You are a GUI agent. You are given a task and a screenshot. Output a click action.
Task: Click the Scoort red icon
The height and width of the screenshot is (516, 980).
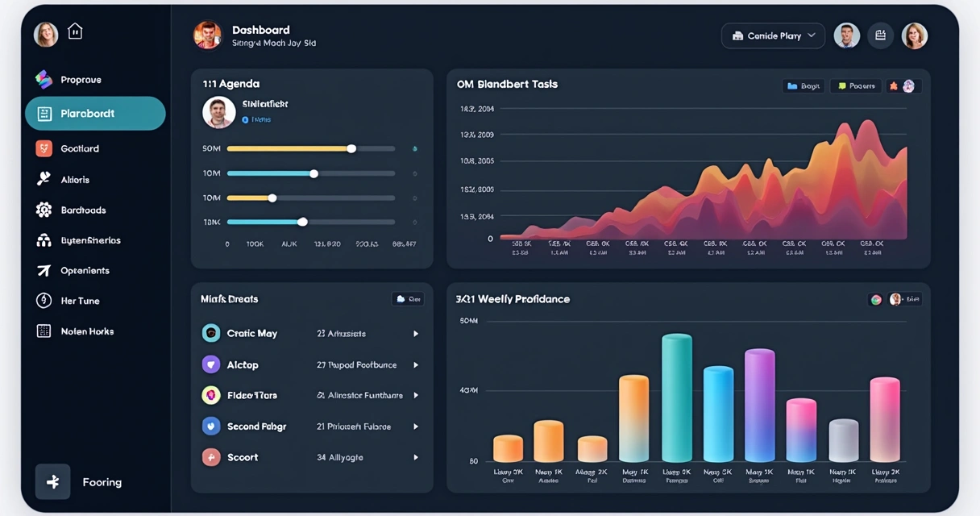[x=211, y=457]
